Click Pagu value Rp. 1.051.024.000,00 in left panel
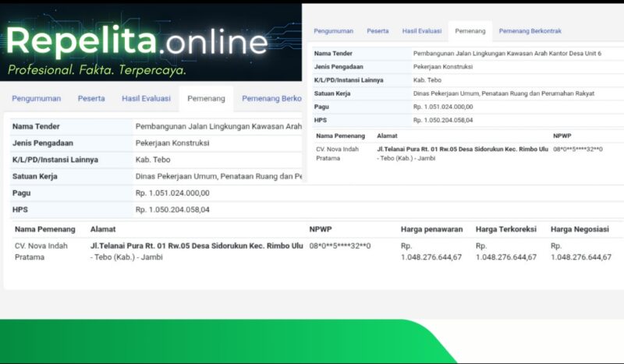The image size is (624, 364). click(x=172, y=193)
